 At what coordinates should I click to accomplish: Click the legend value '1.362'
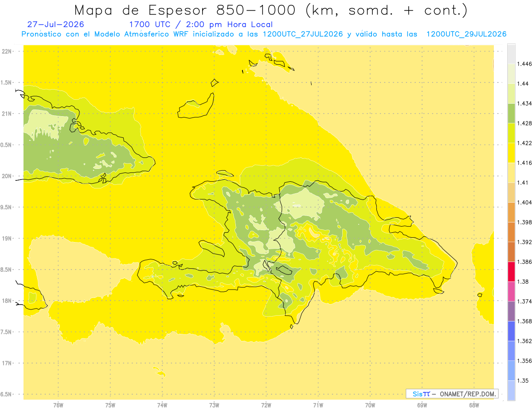[x=525, y=341]
